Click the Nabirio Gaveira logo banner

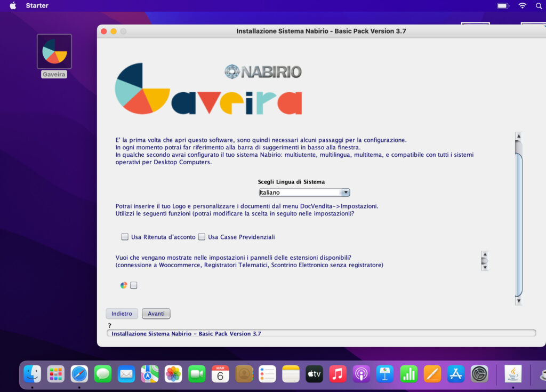point(208,89)
